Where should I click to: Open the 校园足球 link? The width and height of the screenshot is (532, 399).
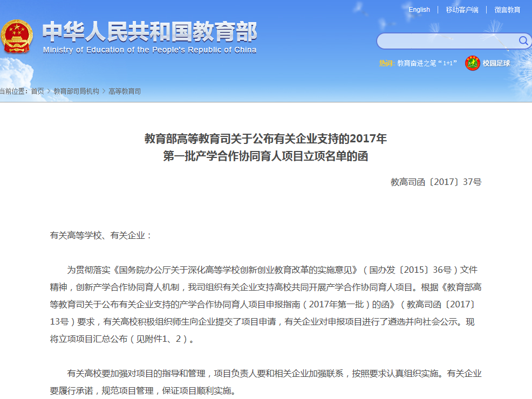click(x=496, y=64)
